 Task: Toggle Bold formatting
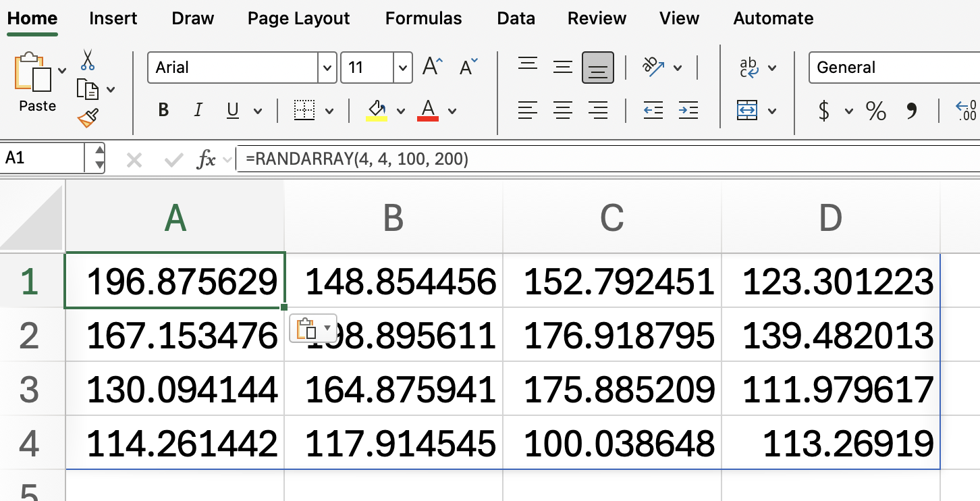point(163,110)
